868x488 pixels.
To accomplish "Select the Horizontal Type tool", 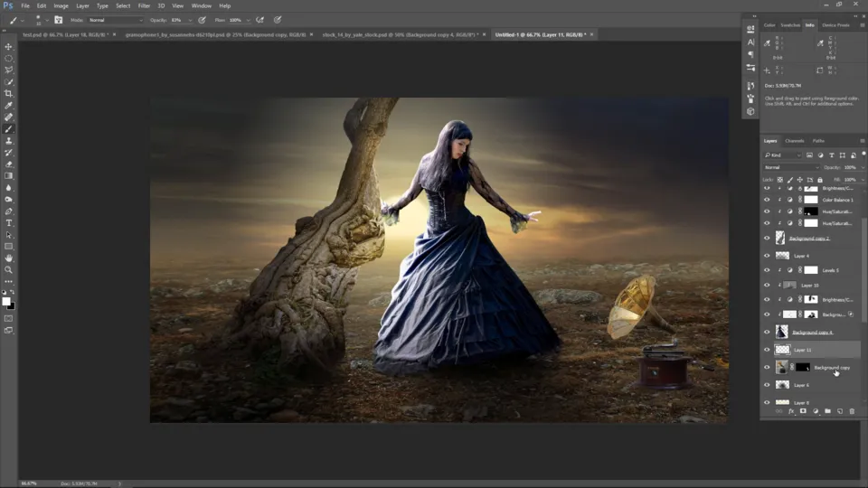I will pos(8,223).
